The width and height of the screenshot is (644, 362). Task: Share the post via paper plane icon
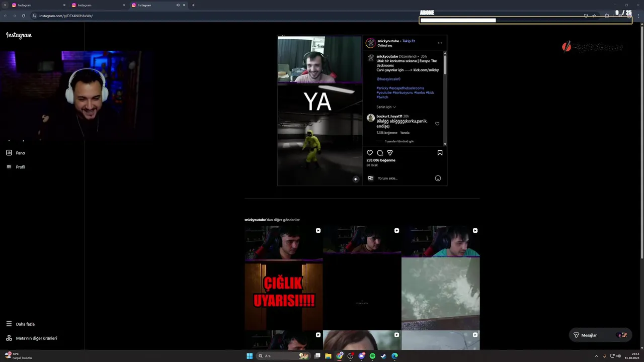click(x=390, y=153)
